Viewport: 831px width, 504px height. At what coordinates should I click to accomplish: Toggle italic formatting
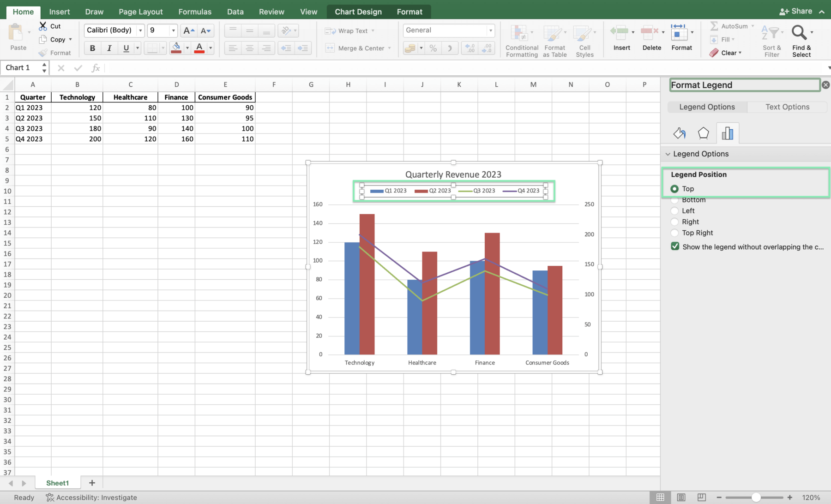[x=109, y=48]
